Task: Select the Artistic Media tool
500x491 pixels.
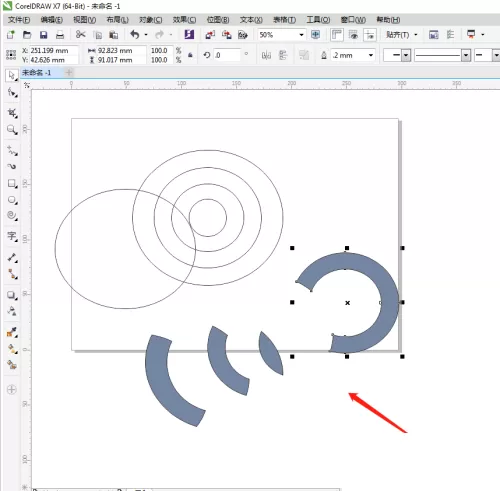Action: [12, 166]
